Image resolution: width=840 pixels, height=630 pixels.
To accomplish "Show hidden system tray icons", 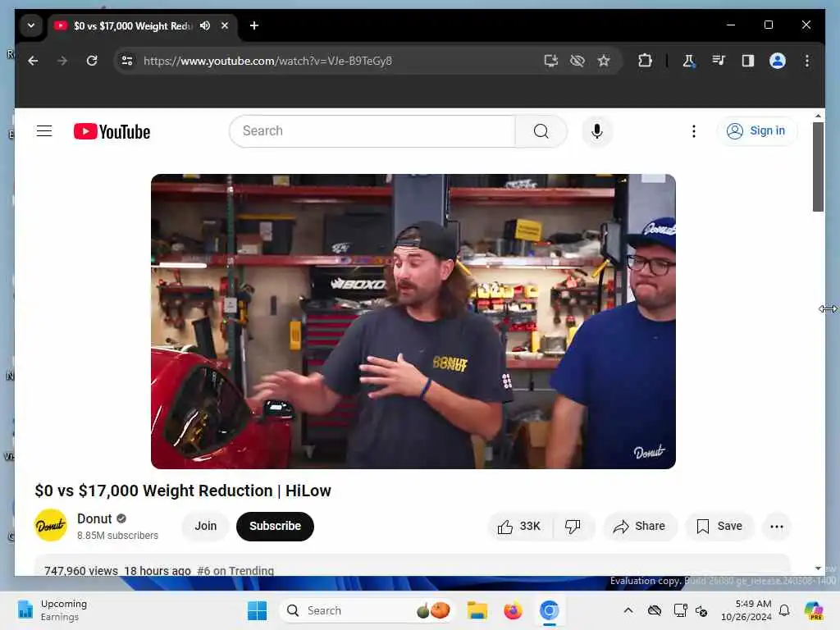I will [x=628, y=610].
